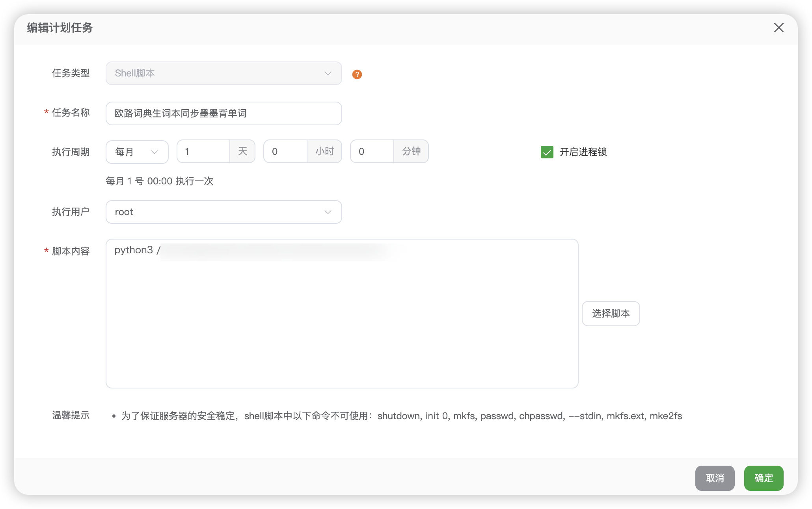Screen dimensions: 812x509
Task: Toggle the 开启进程锁 checkbox
Action: (547, 152)
